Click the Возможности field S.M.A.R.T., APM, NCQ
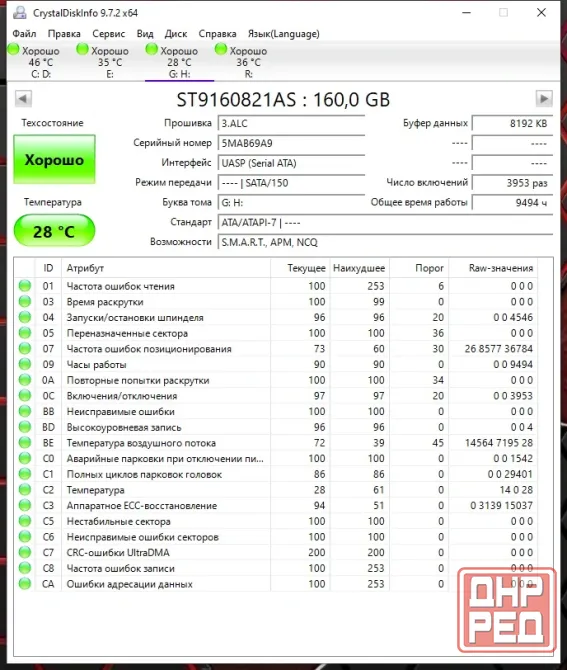Image resolution: width=567 pixels, height=670 pixels. (x=385, y=242)
